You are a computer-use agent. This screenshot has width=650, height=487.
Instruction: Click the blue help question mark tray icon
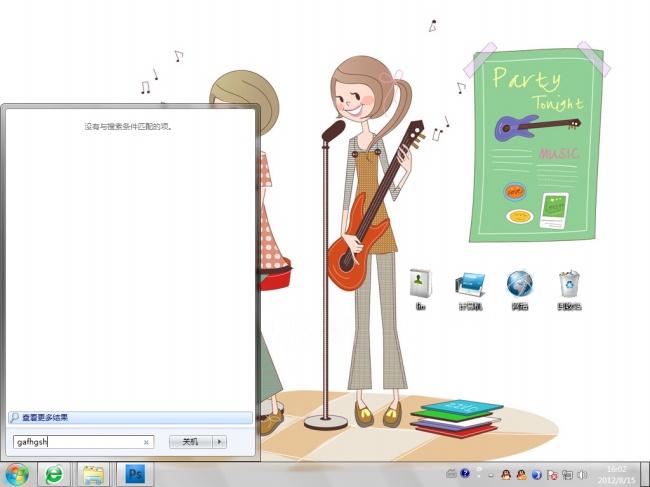[465, 473]
